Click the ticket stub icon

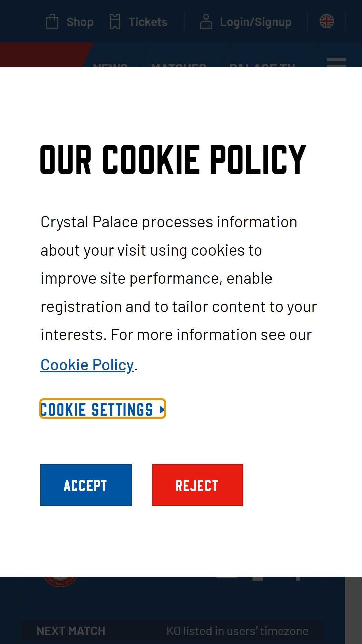click(x=115, y=22)
